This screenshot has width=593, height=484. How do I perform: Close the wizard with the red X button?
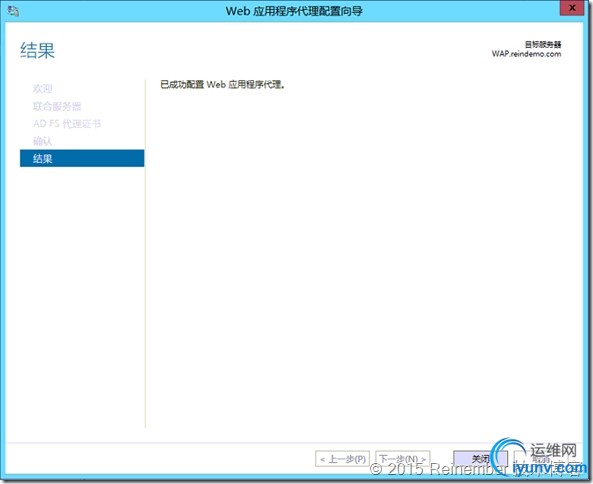coord(572,8)
